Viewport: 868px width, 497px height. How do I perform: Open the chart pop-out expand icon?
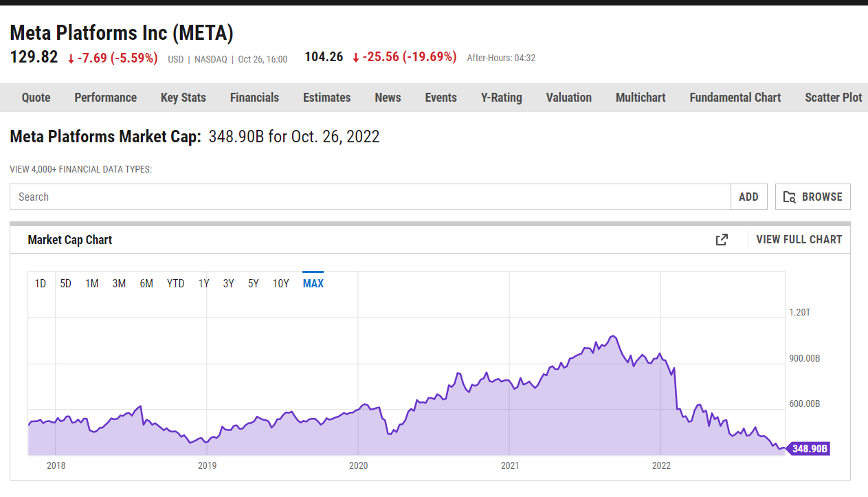pyautogui.click(x=722, y=240)
